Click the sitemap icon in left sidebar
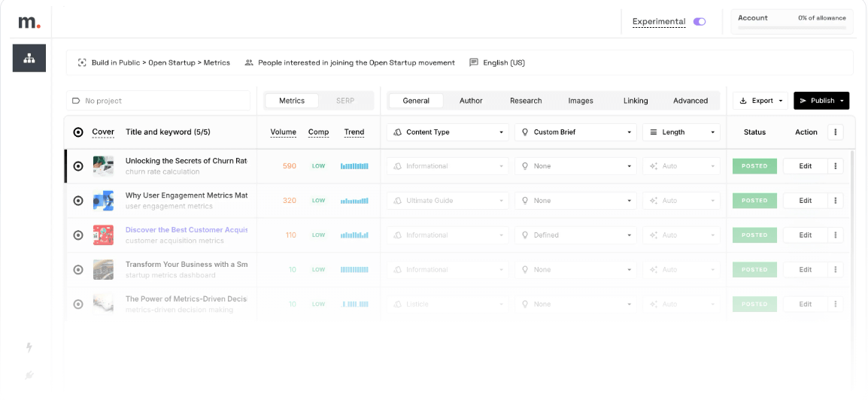Image resolution: width=868 pixels, height=400 pixels. pyautogui.click(x=29, y=58)
